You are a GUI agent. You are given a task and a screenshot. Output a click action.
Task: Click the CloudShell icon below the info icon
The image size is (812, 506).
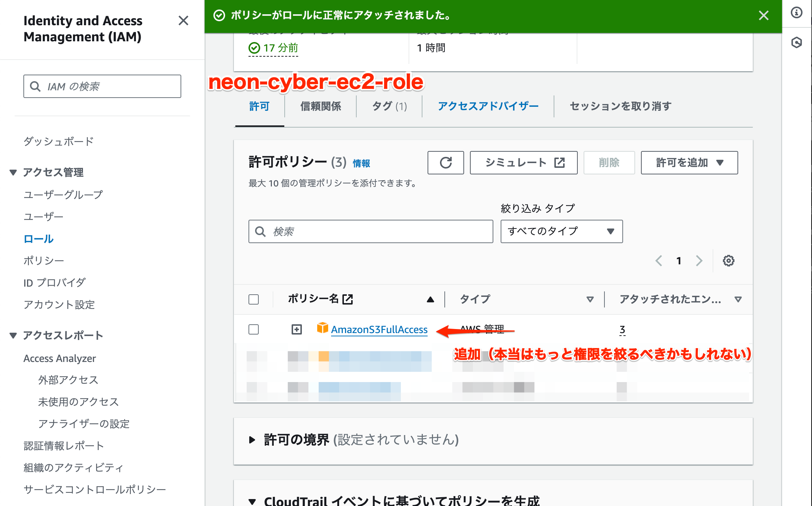click(797, 43)
